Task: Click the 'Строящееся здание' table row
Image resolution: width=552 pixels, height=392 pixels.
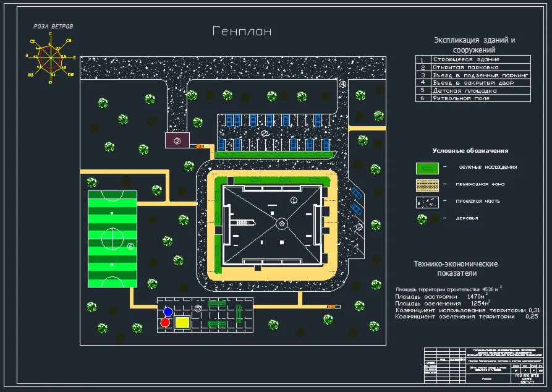Action: (x=473, y=59)
